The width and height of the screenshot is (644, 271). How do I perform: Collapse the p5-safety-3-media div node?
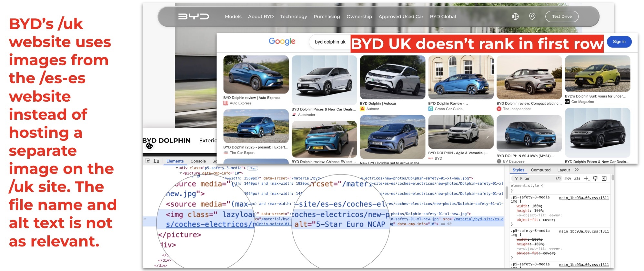(x=177, y=168)
